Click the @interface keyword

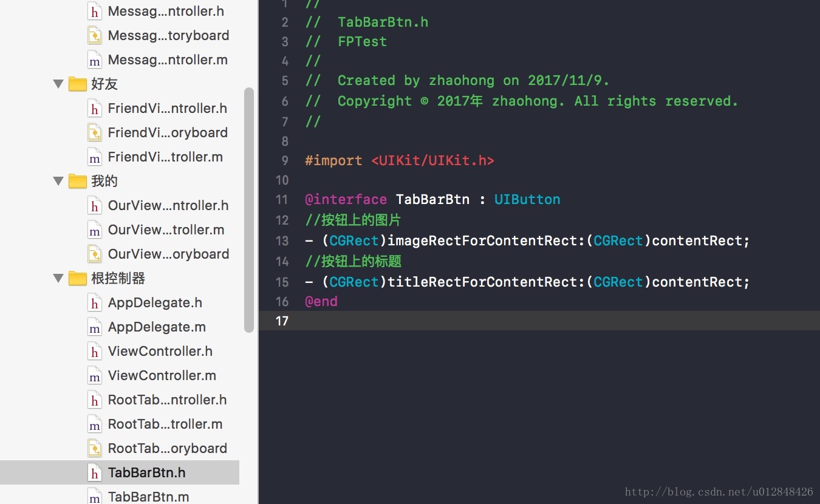(346, 199)
